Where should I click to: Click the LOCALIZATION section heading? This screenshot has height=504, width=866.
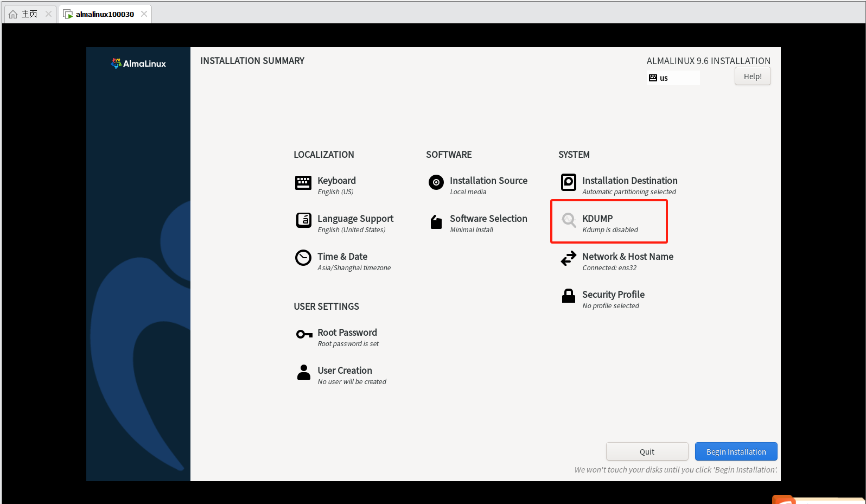click(324, 155)
